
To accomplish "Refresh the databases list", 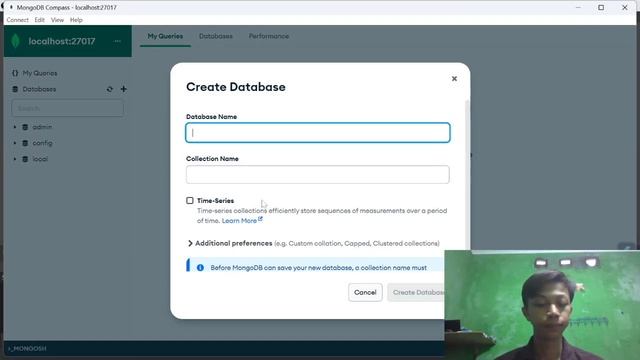I will (x=109, y=89).
